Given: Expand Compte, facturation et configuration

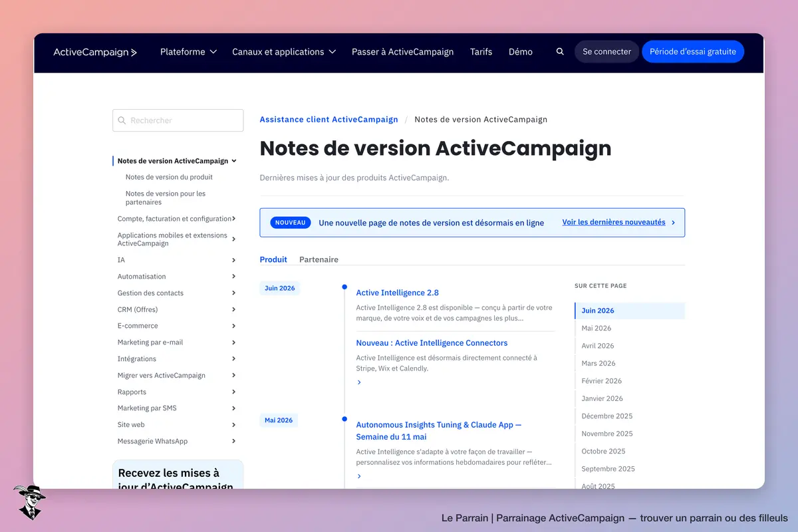Looking at the screenshot, I should pyautogui.click(x=234, y=219).
